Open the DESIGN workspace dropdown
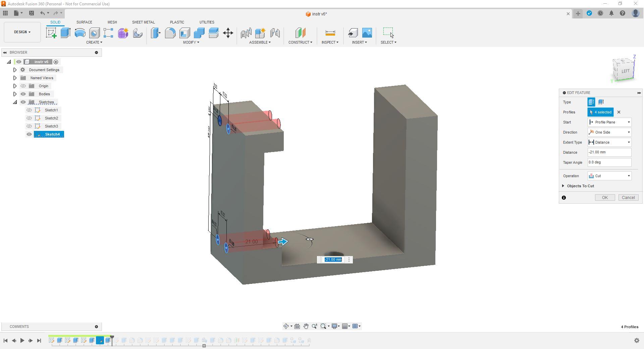The height and width of the screenshot is (349, 644). coord(22,32)
